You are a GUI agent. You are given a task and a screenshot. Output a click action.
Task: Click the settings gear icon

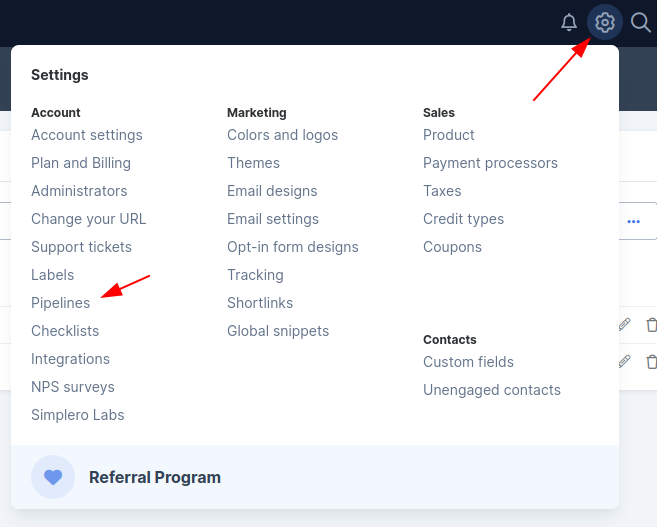point(605,22)
